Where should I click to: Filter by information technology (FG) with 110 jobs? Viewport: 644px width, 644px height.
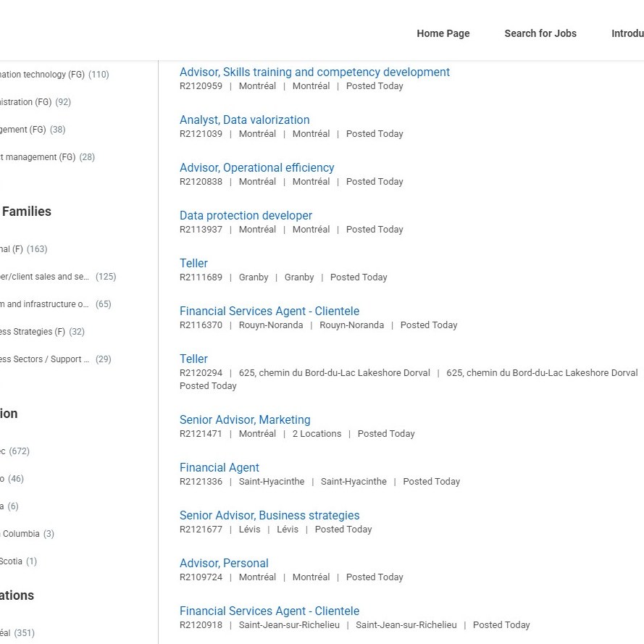pyautogui.click(x=43, y=75)
